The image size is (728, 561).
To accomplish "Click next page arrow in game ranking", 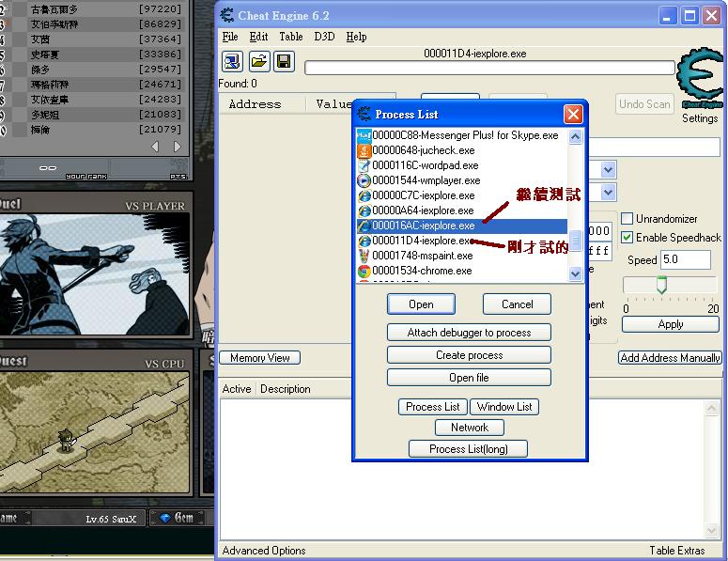I will click(x=177, y=147).
